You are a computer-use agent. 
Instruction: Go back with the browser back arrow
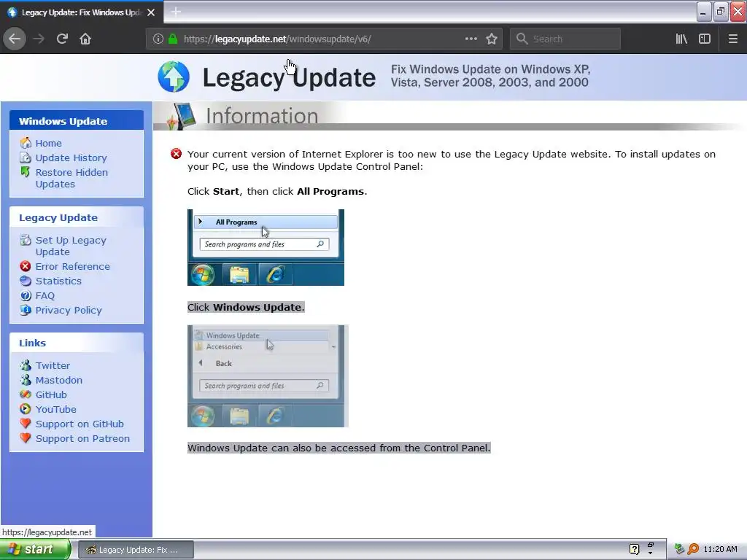[x=15, y=39]
